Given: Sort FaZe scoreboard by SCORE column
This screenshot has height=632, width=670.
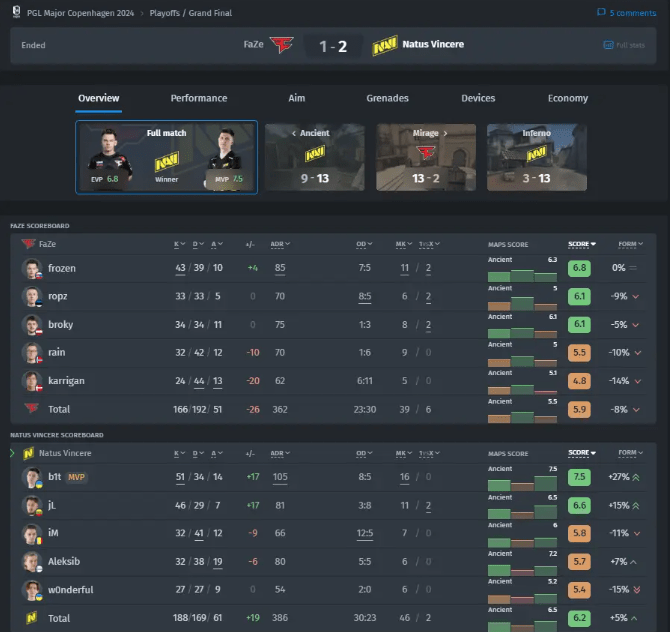Looking at the screenshot, I should point(582,244).
